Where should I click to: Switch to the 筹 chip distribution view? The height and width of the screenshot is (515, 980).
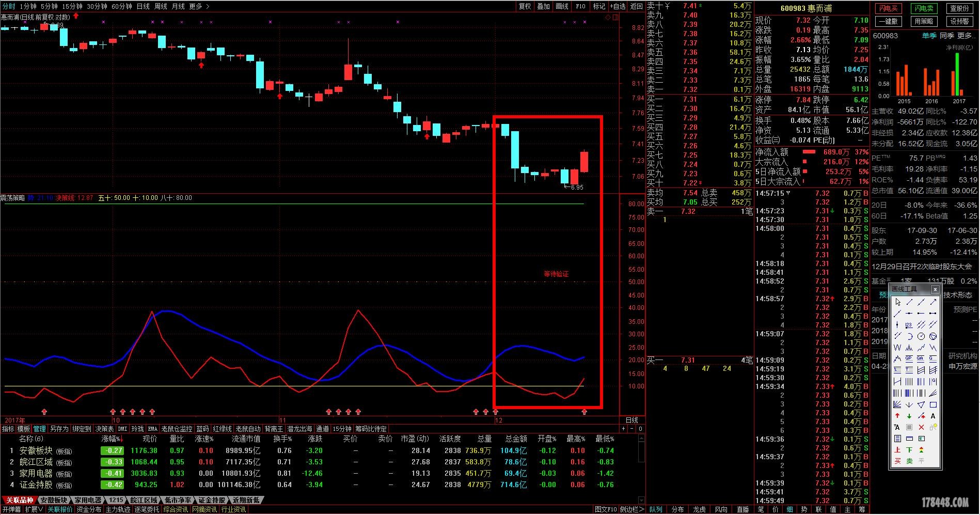pyautogui.click(x=862, y=509)
